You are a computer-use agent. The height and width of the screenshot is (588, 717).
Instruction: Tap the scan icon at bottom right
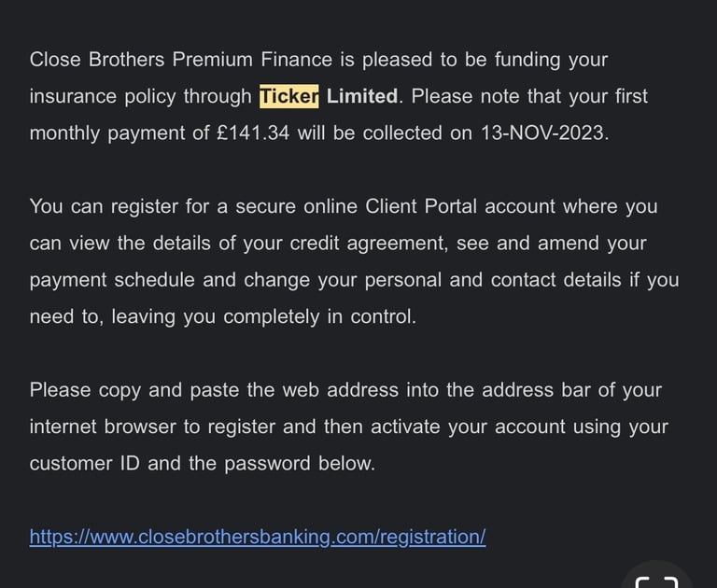(657, 581)
